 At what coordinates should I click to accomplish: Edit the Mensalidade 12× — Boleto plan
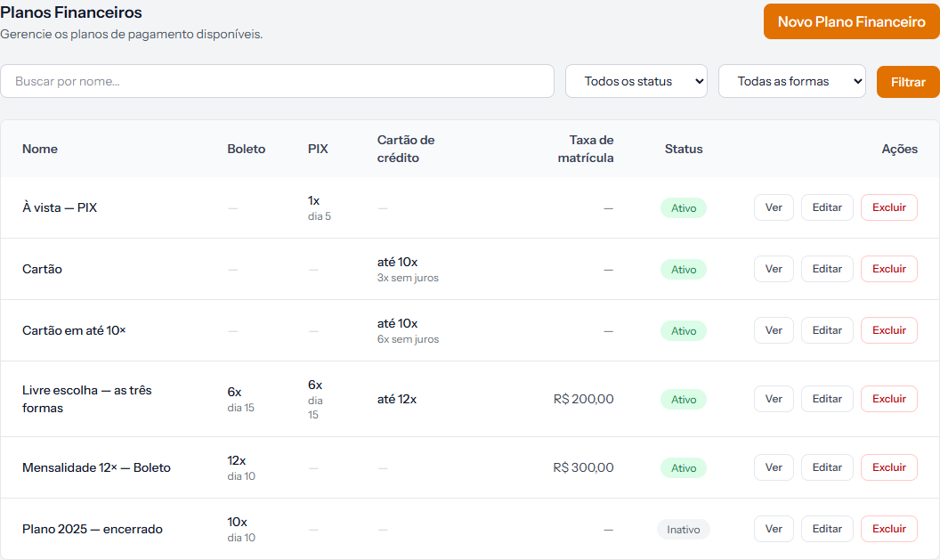827,467
